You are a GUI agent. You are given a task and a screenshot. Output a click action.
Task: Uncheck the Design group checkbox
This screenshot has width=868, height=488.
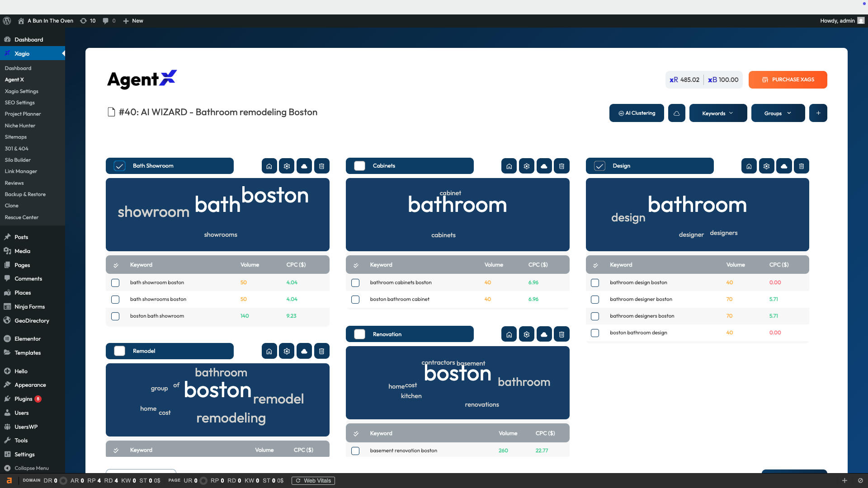click(599, 166)
